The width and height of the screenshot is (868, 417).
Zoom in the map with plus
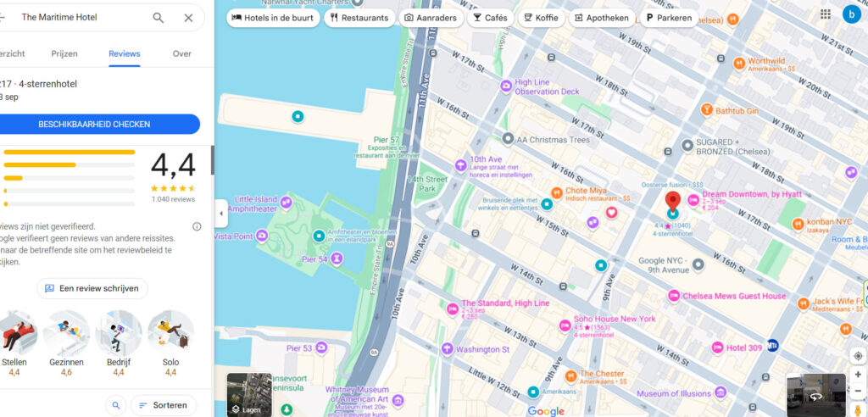click(858, 375)
